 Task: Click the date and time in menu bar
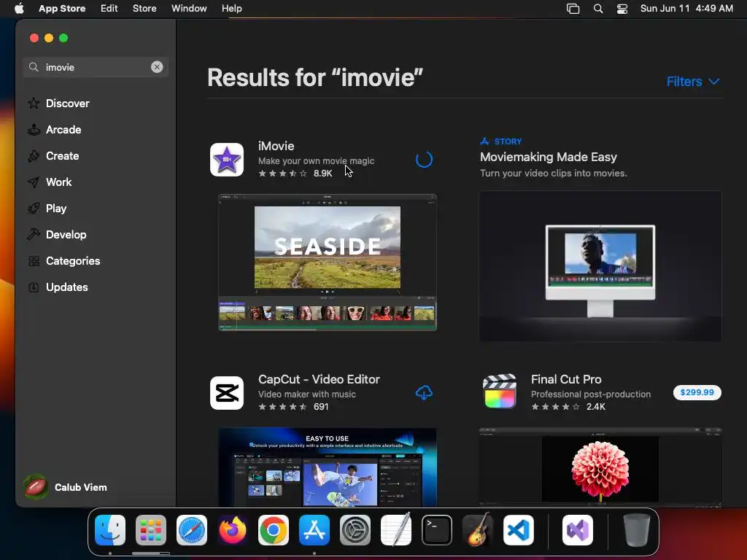click(x=686, y=9)
